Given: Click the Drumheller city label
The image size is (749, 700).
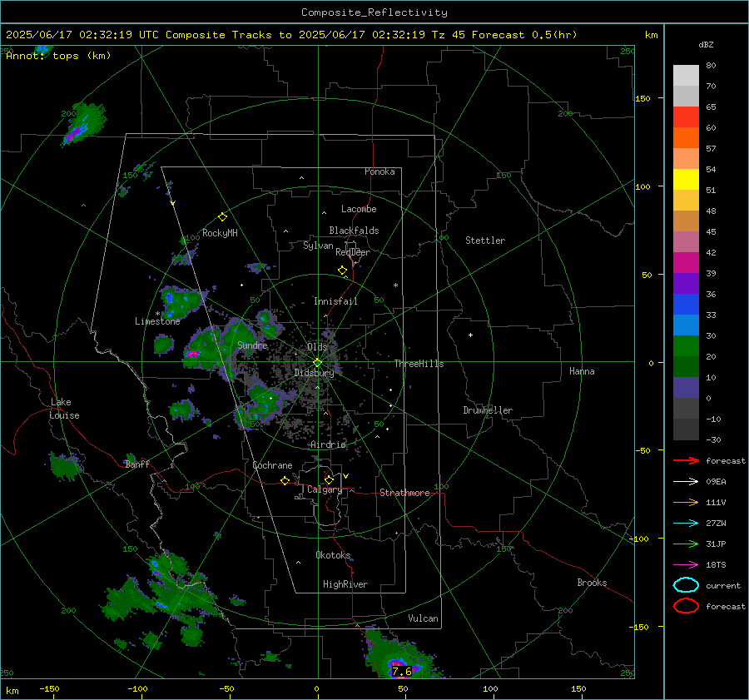Looking at the screenshot, I should 488,410.
